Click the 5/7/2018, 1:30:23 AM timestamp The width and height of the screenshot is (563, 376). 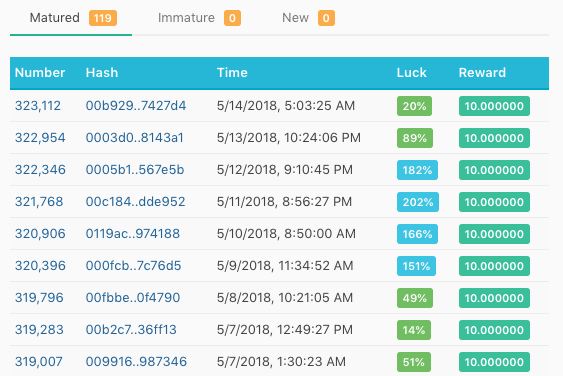pos(281,362)
